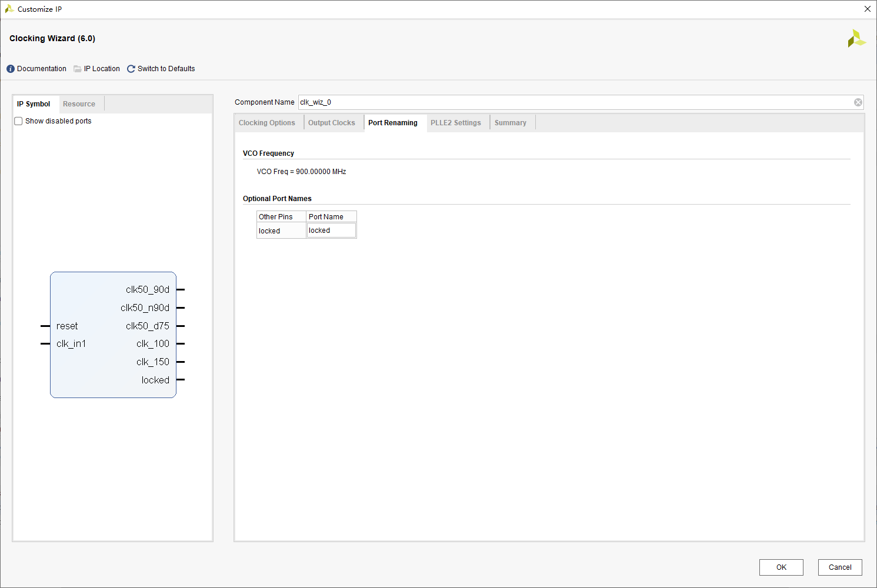877x588 pixels.
Task: Click the Switch to Defaults refresh icon
Action: (131, 69)
